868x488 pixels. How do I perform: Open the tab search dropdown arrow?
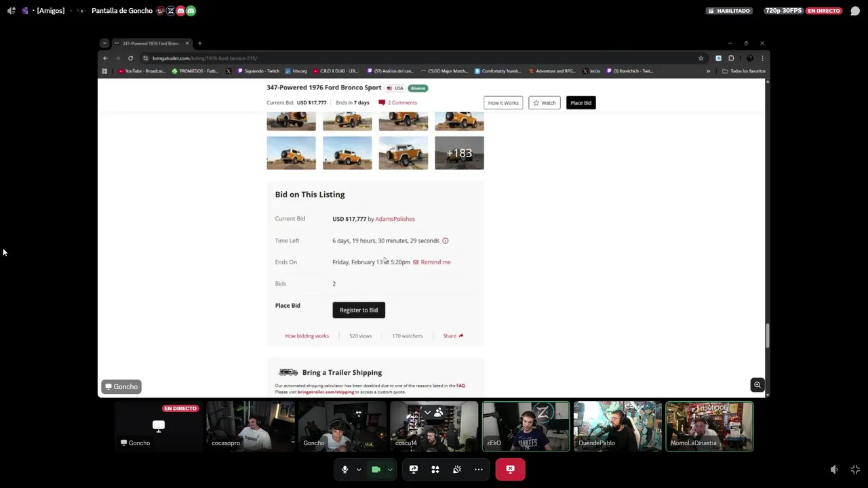(x=104, y=43)
